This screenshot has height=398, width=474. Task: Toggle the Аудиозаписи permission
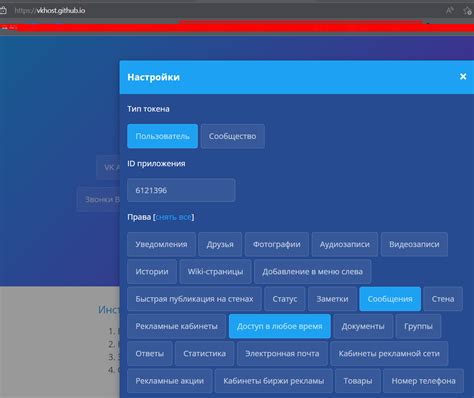tap(345, 244)
